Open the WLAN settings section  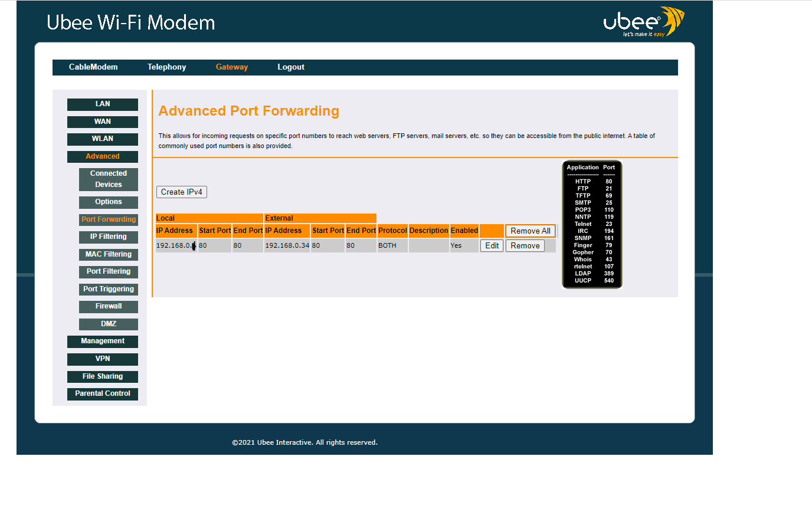[103, 139]
